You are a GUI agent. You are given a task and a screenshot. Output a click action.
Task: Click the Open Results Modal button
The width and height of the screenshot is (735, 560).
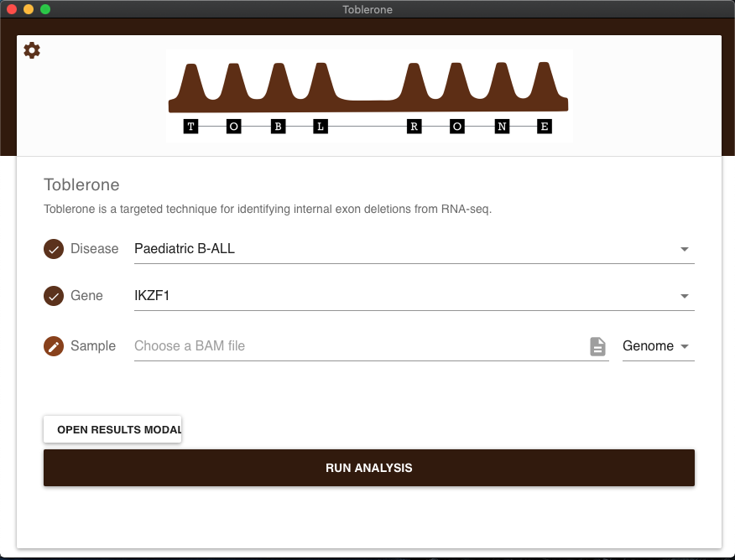[x=112, y=429]
